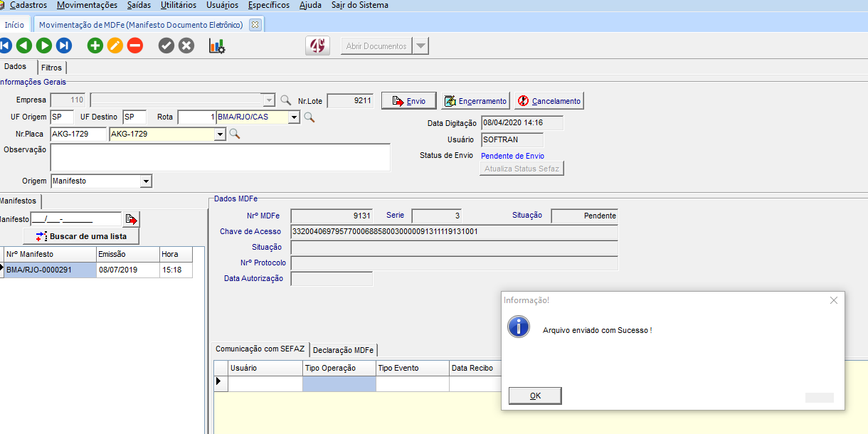Image resolution: width=868 pixels, height=434 pixels.
Task: Edit the record with the orange pencil icon
Action: click(115, 46)
